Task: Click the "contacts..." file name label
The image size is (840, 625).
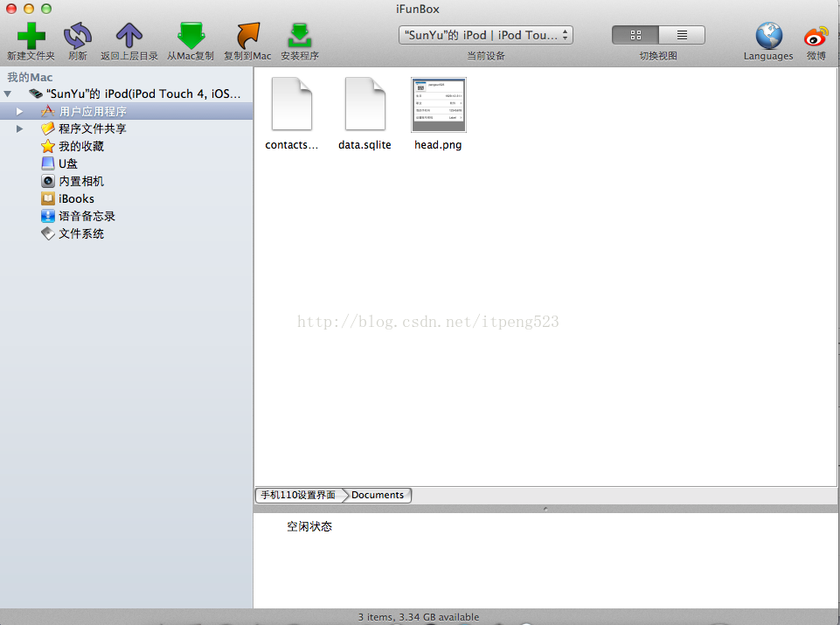Action: click(291, 144)
